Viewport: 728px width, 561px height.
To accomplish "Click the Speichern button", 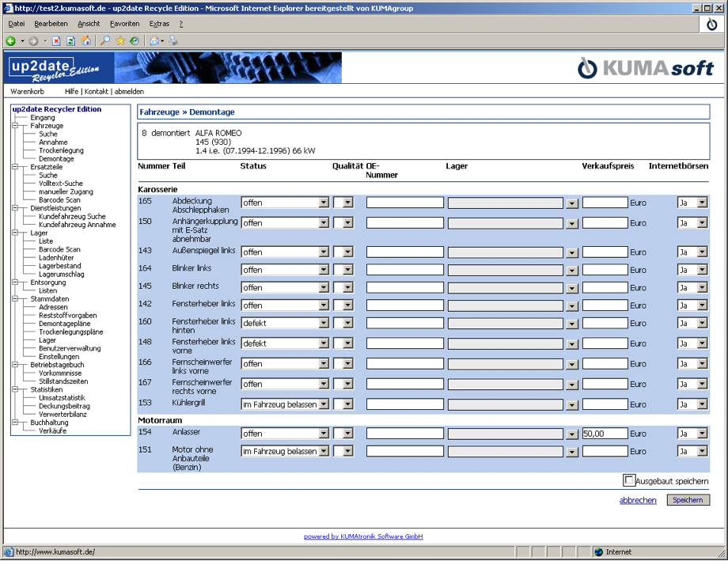I will 688,500.
